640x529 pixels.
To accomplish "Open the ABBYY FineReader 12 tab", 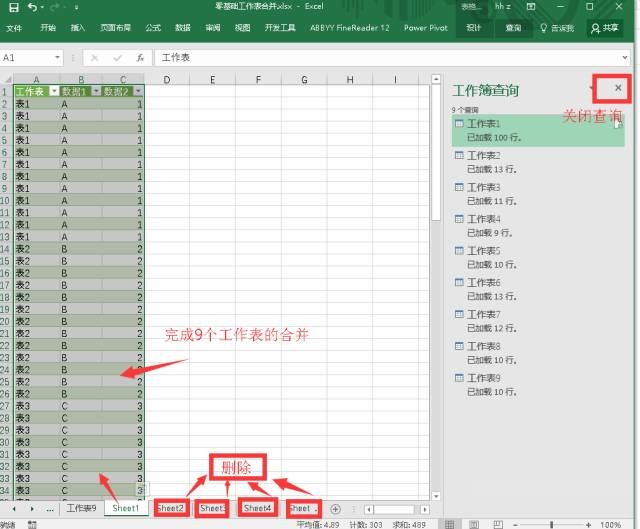I will point(350,28).
